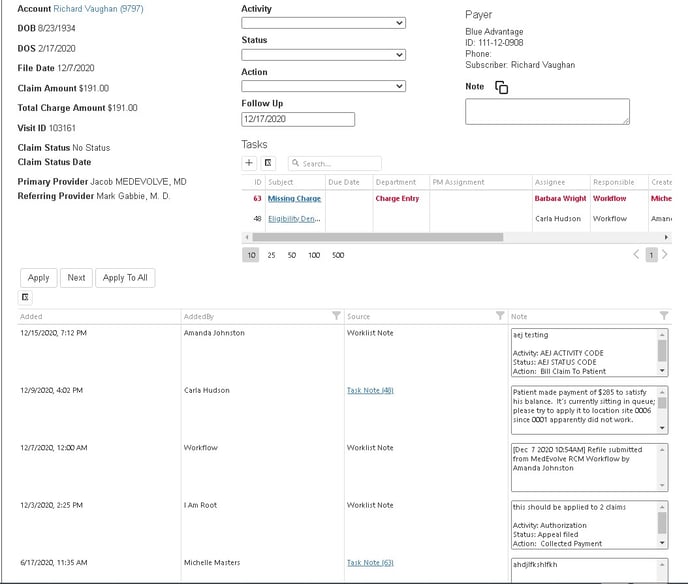Expand the Activity dropdown
This screenshot has height=584, width=688.
pos(323,23)
